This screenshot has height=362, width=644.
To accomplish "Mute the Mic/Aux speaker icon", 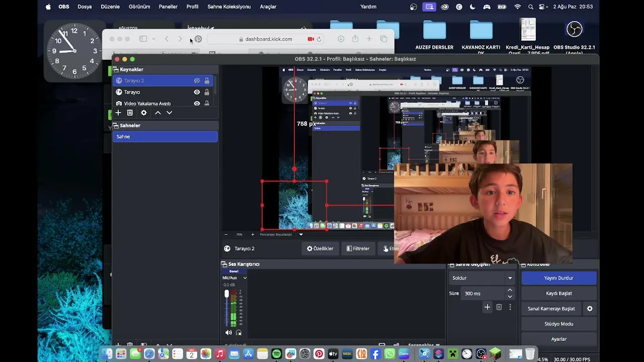I will pos(228,332).
